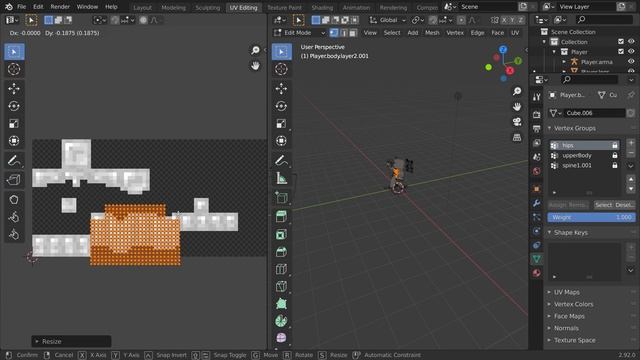The image size is (640, 360).
Task: Select the Scale tool in 3D viewport toolbar
Action: (x=281, y=124)
